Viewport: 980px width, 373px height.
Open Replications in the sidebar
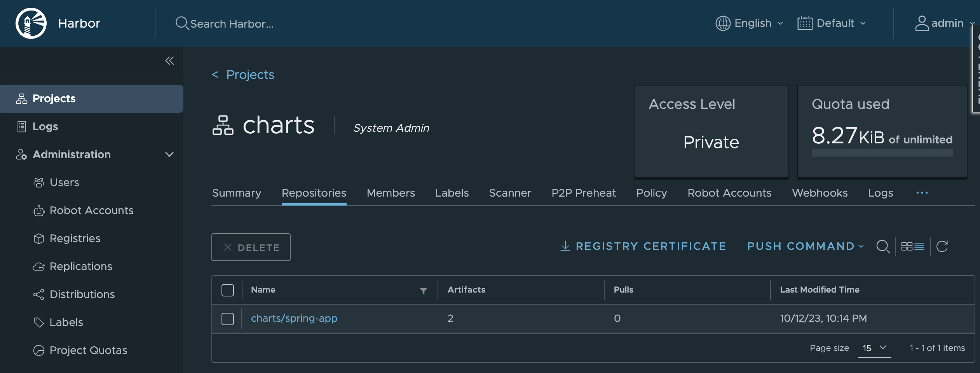click(x=81, y=267)
